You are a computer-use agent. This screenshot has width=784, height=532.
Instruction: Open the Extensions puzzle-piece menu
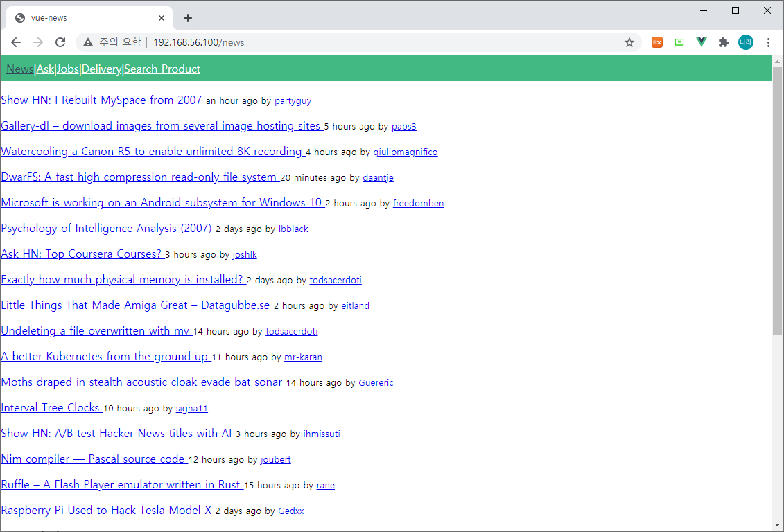[724, 42]
